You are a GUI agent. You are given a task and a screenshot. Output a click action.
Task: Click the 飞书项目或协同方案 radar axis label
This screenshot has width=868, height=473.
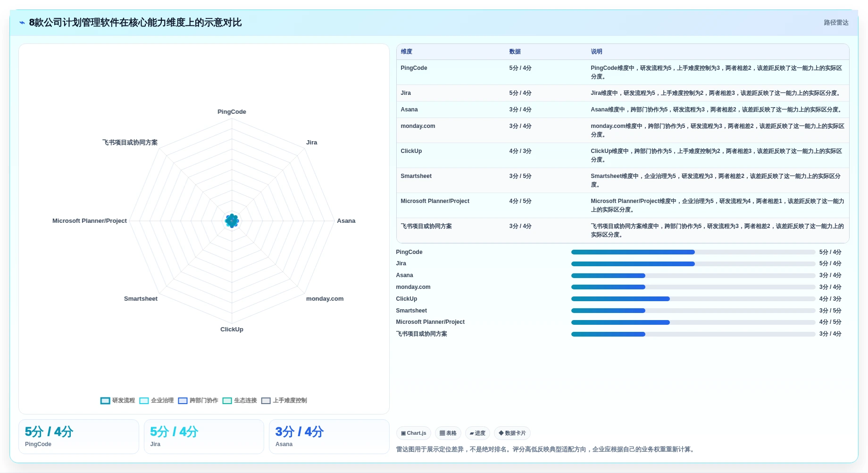[130, 143]
